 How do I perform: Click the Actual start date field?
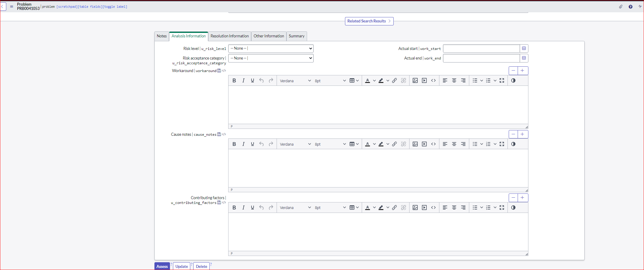click(481, 48)
